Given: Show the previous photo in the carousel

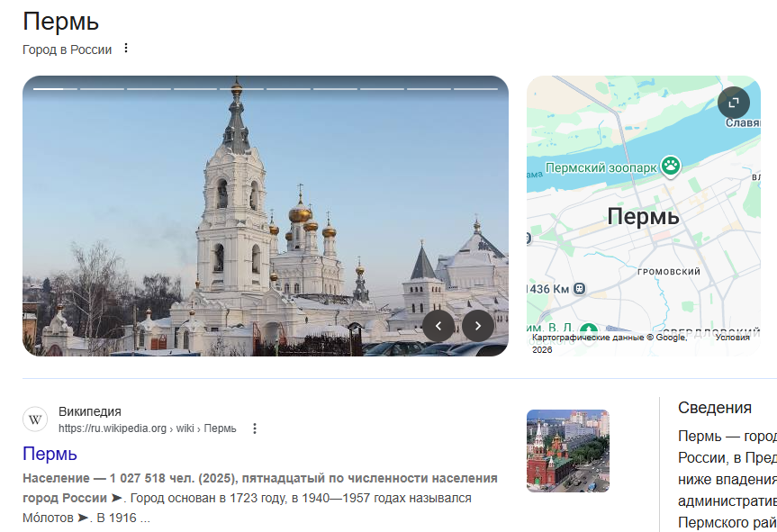Looking at the screenshot, I should pos(438,326).
